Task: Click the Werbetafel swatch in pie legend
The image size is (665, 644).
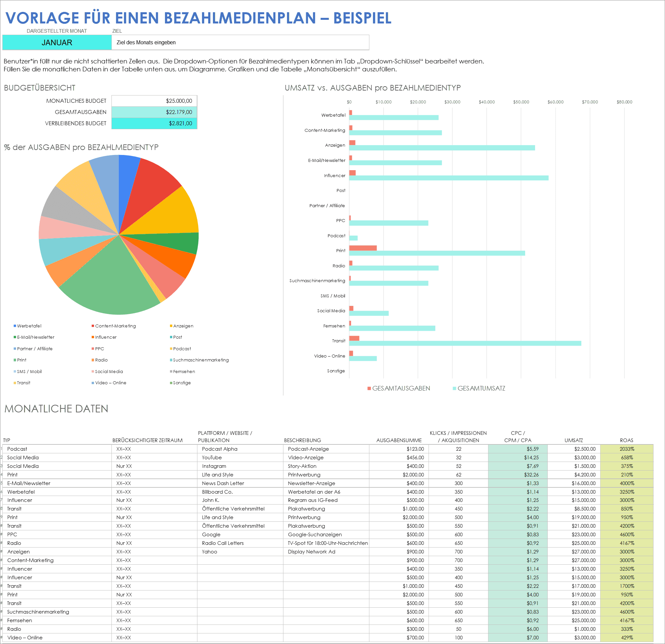Action: [x=15, y=326]
